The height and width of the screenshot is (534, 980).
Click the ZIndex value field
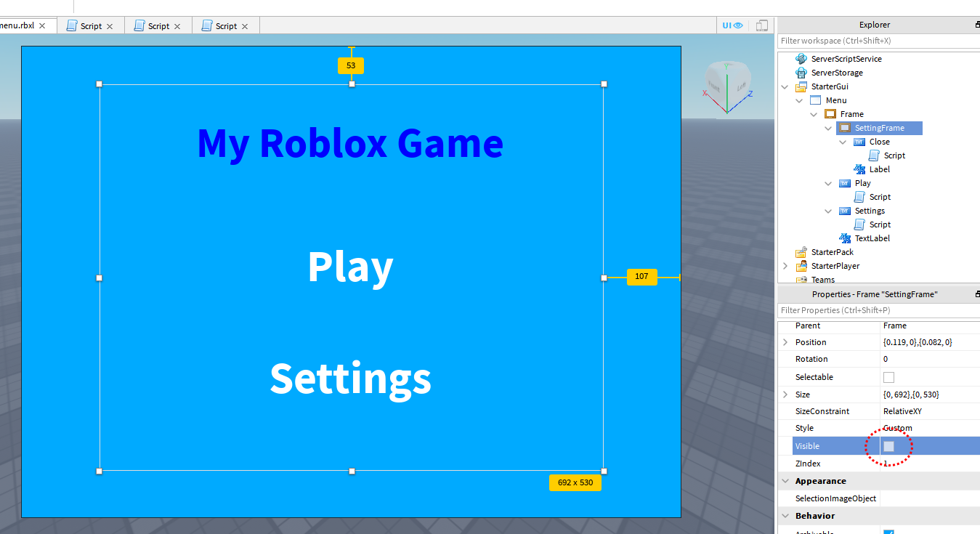coord(930,464)
